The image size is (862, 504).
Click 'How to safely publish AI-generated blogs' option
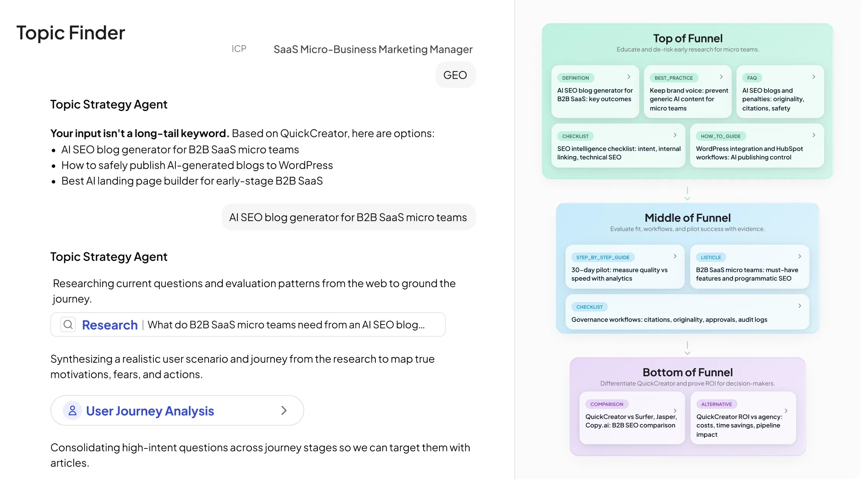coord(197,165)
